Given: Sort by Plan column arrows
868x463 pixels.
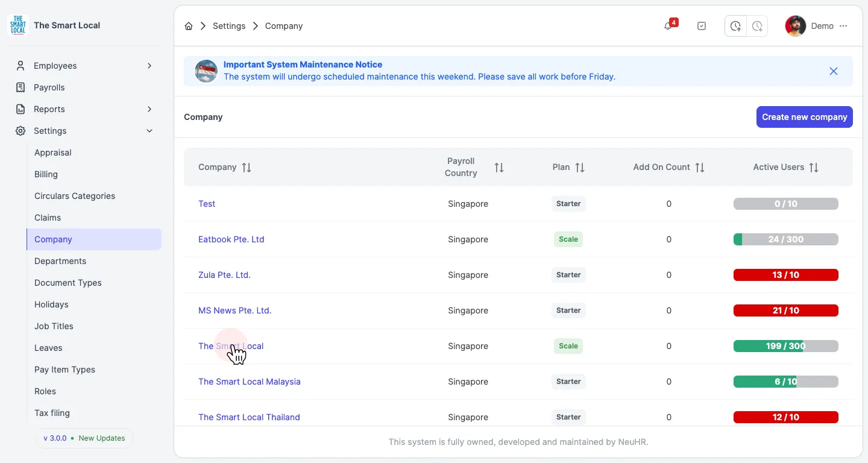Looking at the screenshot, I should point(580,168).
